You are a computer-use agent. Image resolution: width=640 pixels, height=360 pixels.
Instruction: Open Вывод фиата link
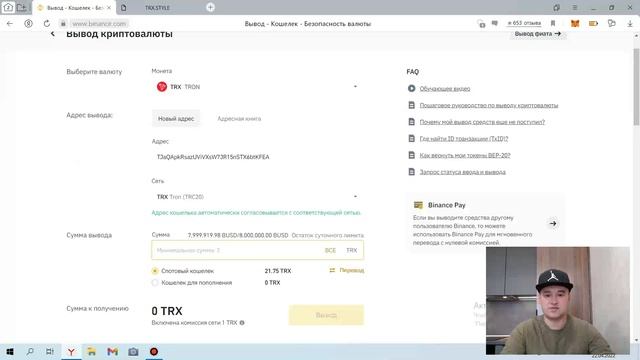[x=538, y=34]
